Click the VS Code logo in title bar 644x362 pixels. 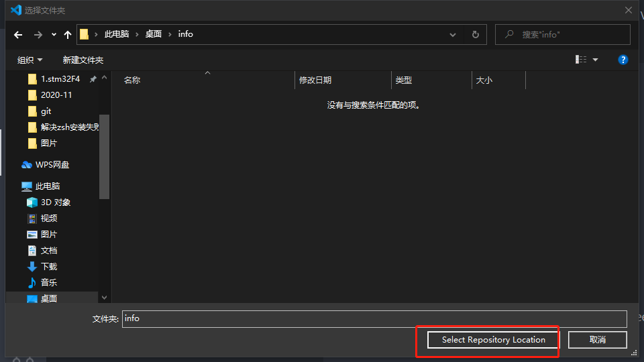[x=16, y=10]
